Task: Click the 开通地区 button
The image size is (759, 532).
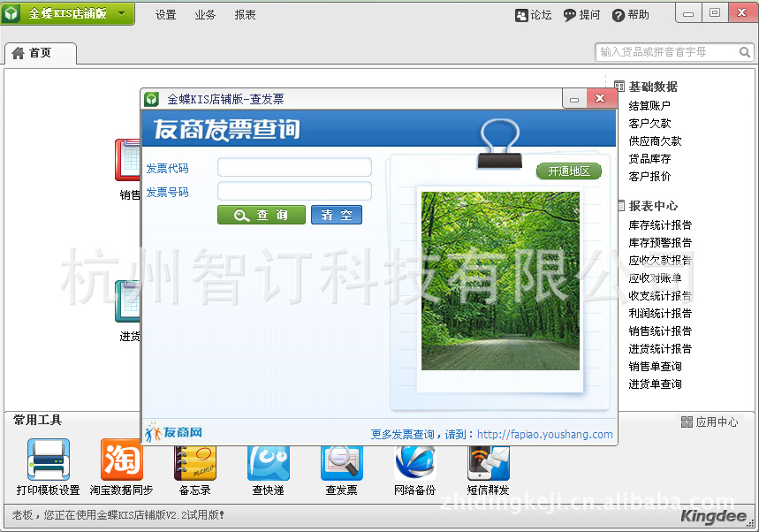Action: (568, 171)
